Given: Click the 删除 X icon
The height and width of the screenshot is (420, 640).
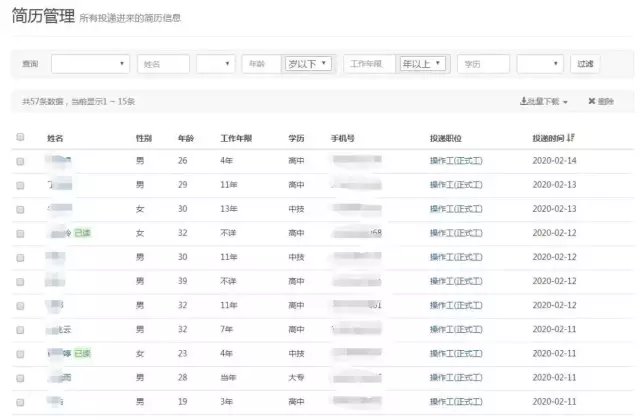Looking at the screenshot, I should coord(592,101).
